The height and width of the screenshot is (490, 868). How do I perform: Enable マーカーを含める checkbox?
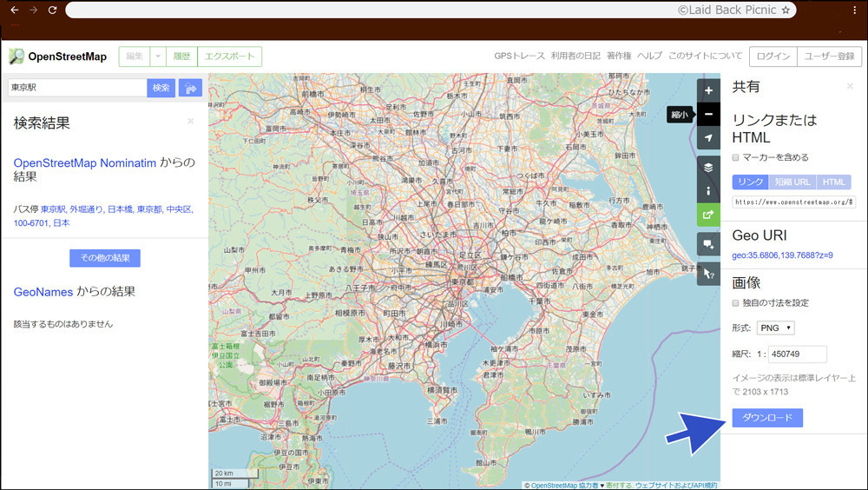[x=736, y=157]
